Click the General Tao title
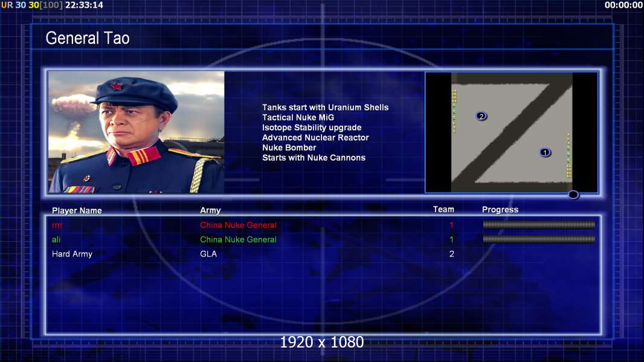This screenshot has height=362, width=644. 88,38
